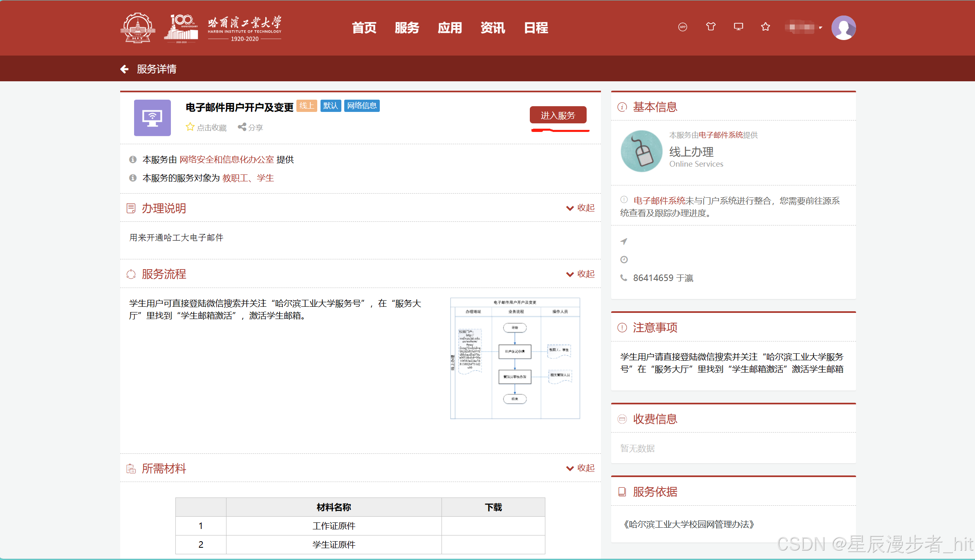This screenshot has width=975, height=560.
Task: Open the 网络安全和信息化办公室 link
Action: (x=226, y=160)
